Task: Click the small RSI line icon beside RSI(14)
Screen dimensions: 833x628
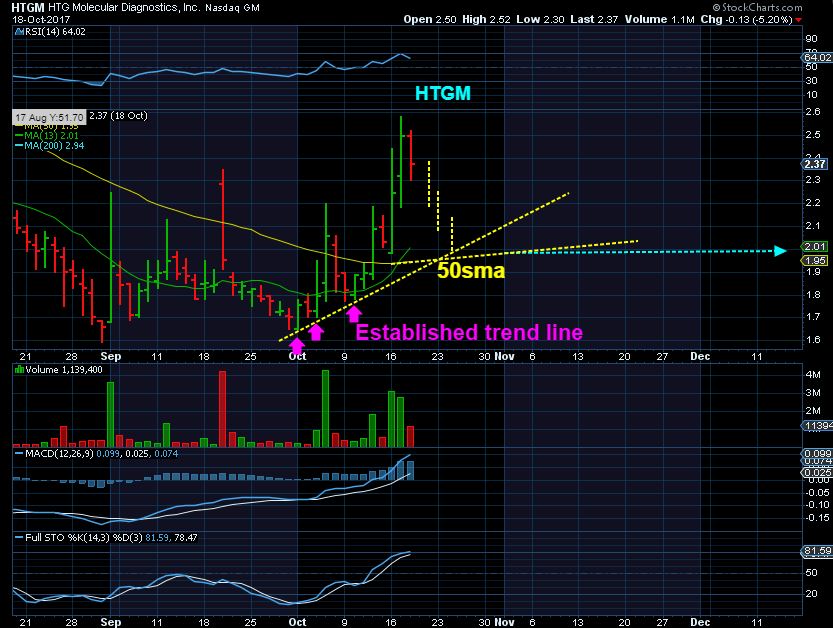Action: [20, 31]
